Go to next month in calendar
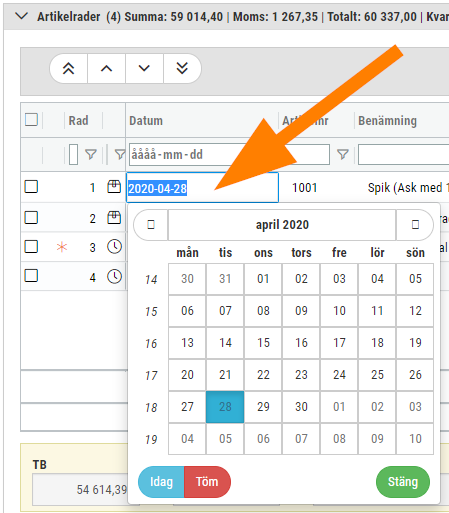The width and height of the screenshot is (449, 513). [x=415, y=225]
